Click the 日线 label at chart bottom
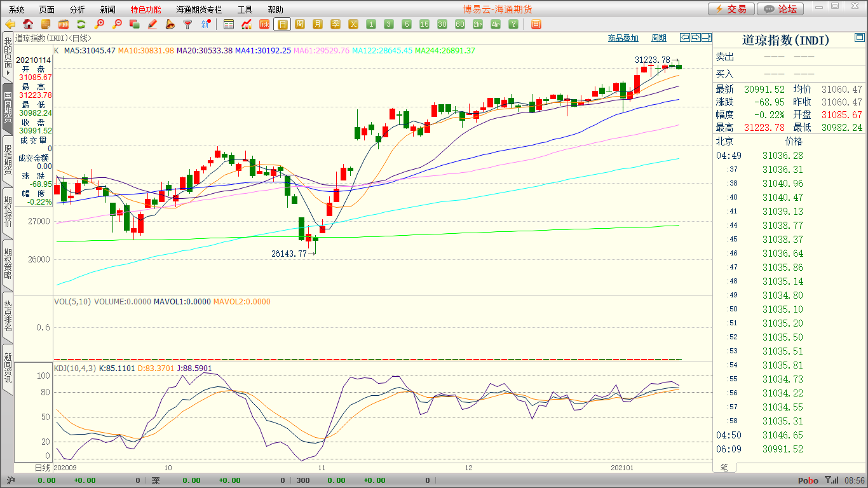The image size is (868, 488). point(41,468)
